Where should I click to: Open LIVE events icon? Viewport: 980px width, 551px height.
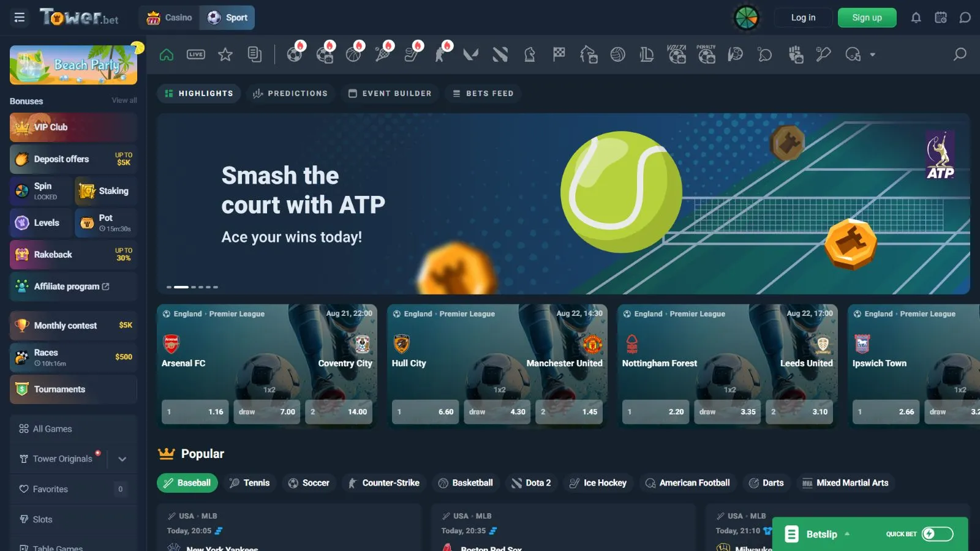[196, 54]
